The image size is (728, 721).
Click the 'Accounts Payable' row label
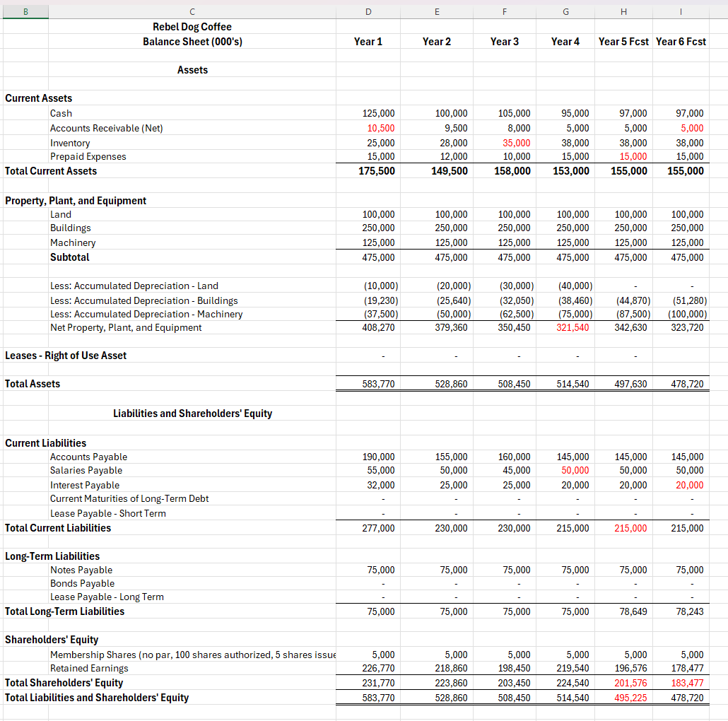click(88, 457)
